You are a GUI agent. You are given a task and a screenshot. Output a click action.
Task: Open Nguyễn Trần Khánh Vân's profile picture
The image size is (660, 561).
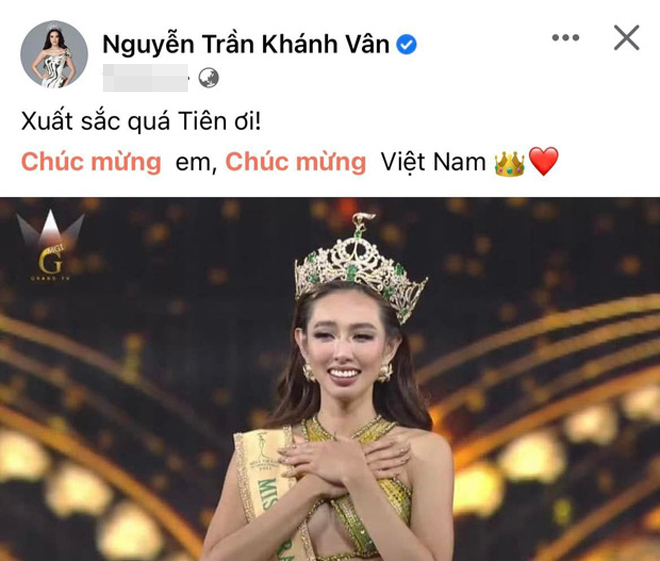tap(54, 54)
